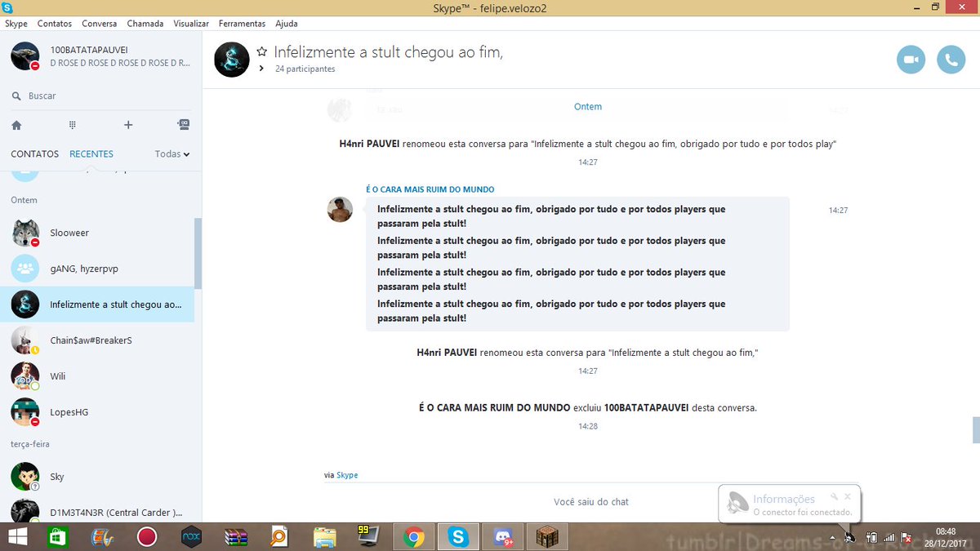Open the Ajuda menu
Viewport: 980px width, 551px height.
tap(287, 24)
